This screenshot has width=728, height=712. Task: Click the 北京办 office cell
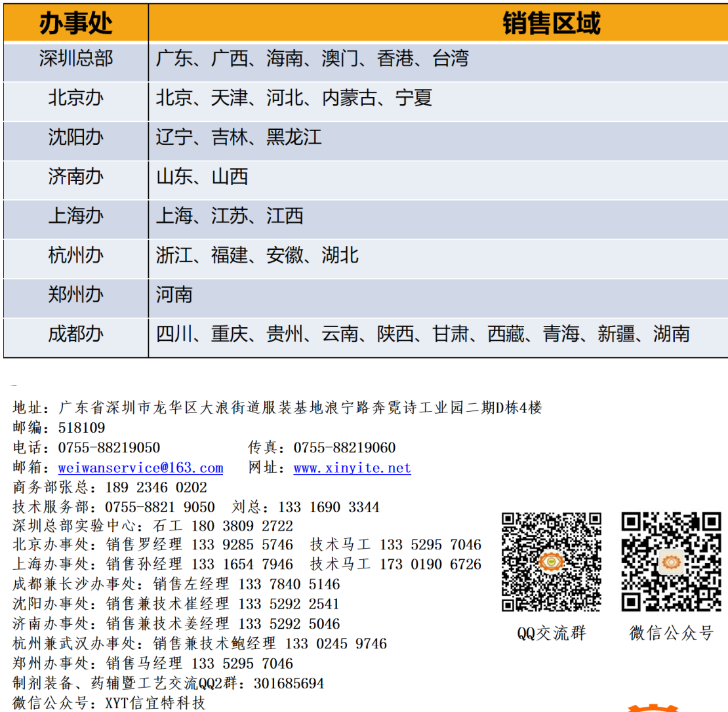76,98
